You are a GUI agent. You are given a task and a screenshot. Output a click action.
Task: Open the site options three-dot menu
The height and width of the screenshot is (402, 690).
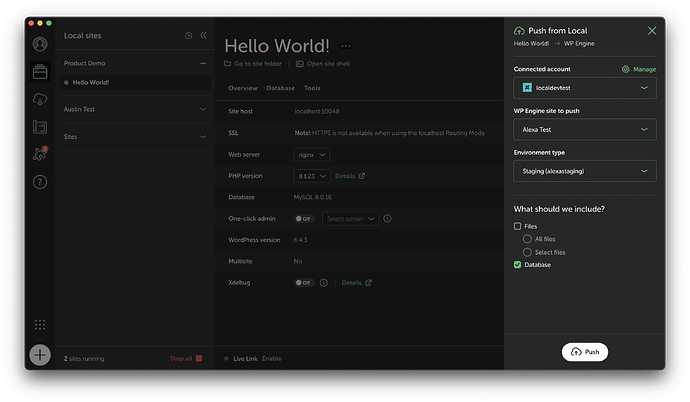346,46
